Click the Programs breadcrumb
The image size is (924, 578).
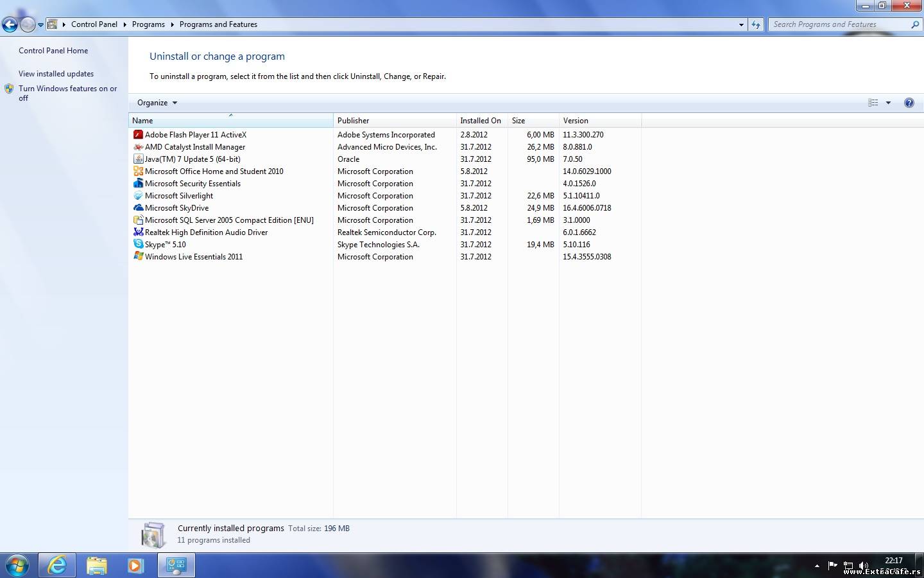148,24
